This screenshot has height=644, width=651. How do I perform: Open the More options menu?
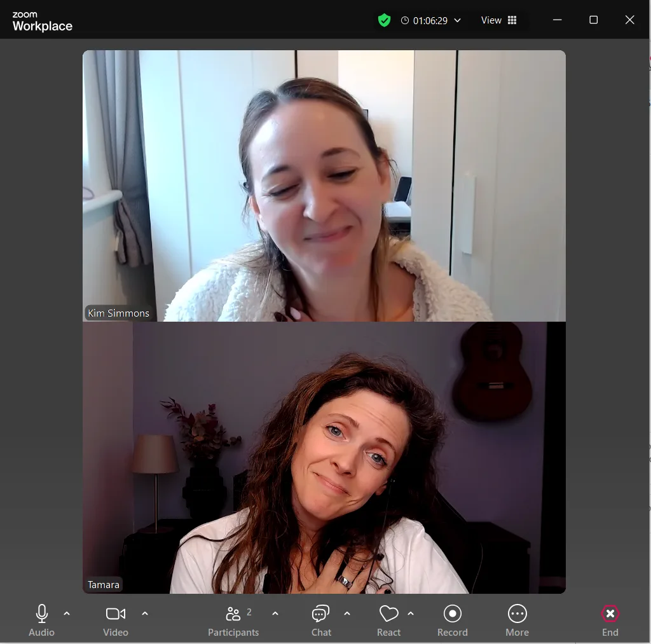[517, 614]
